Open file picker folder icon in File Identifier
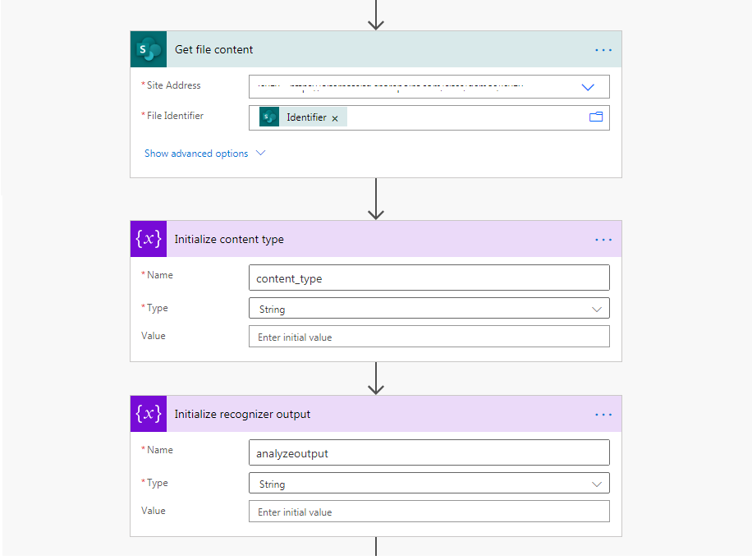Screen dimensions: 752x560 click(x=596, y=117)
